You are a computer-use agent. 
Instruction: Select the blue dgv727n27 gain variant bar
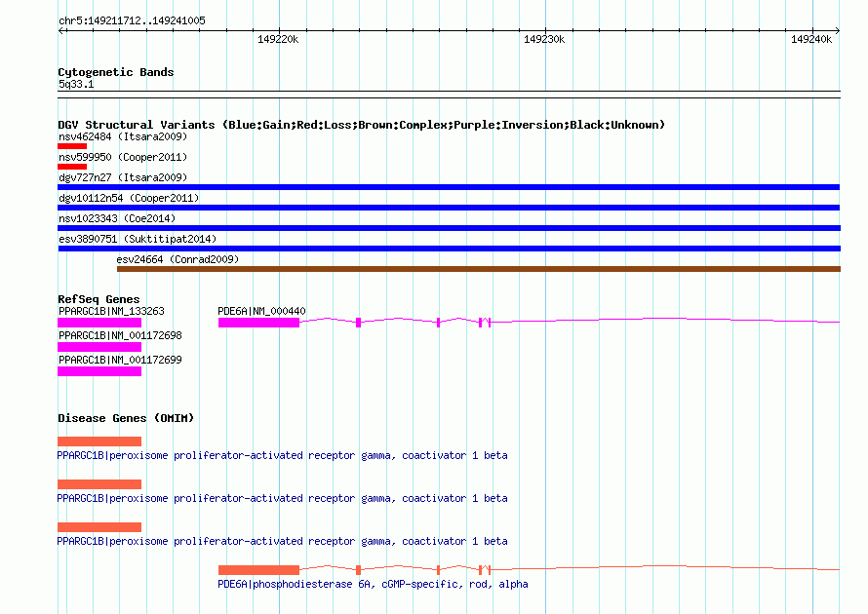449,187
